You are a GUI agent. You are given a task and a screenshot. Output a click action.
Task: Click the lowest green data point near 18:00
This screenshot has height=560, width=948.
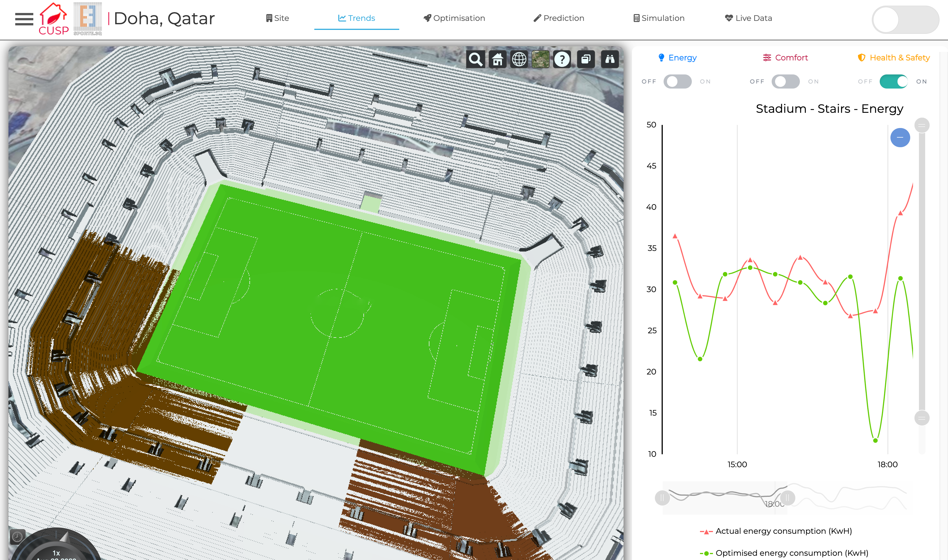pos(875,440)
